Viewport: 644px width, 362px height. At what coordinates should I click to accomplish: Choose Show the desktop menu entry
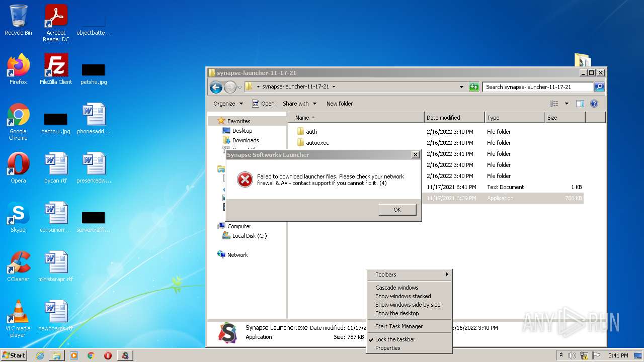coord(409,313)
